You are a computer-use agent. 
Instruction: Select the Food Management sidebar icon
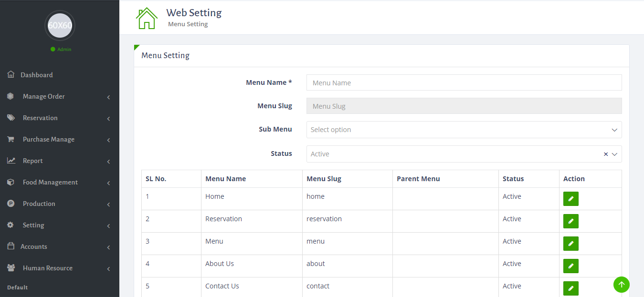(11, 182)
